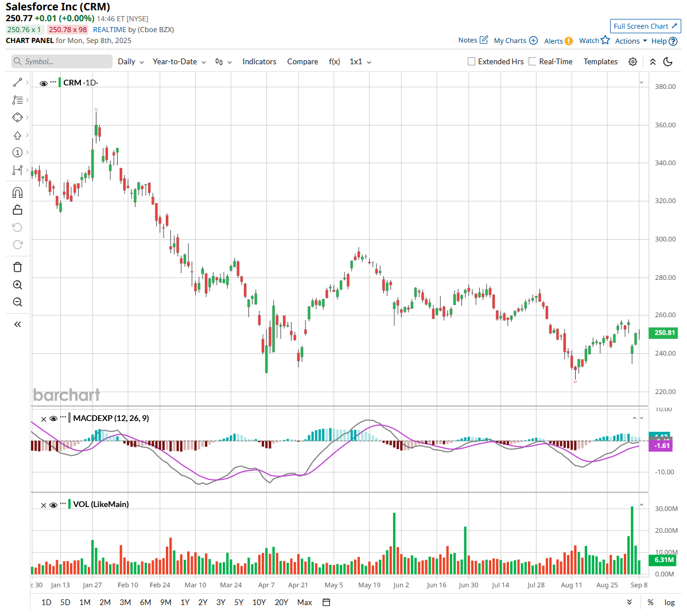Open the Indicators menu
The height and width of the screenshot is (616, 687).
(259, 62)
